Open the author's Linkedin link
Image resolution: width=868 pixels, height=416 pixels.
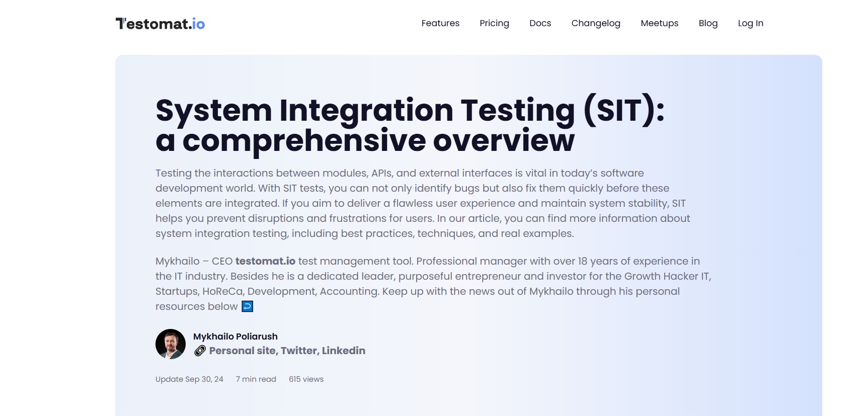(x=344, y=351)
